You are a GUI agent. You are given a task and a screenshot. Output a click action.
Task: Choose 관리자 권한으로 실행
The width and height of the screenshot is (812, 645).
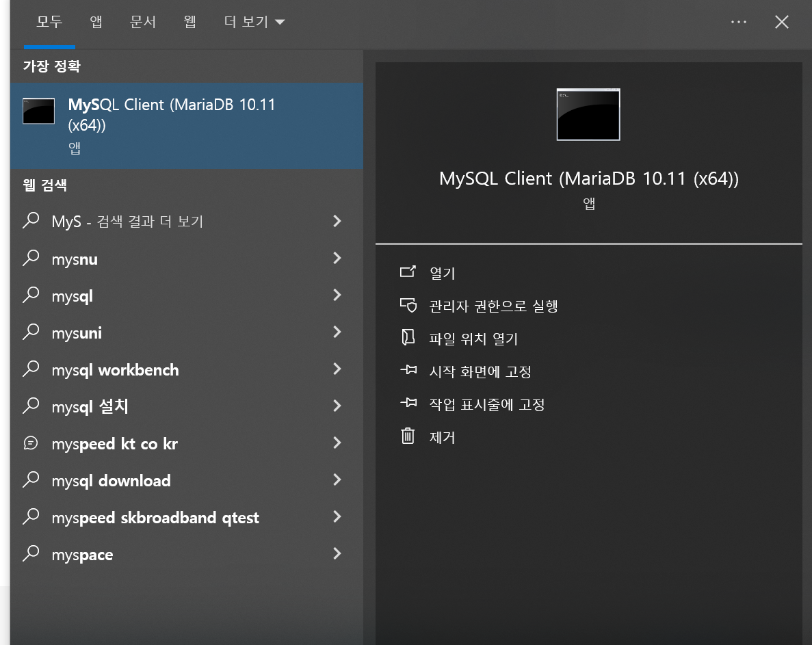tap(493, 306)
